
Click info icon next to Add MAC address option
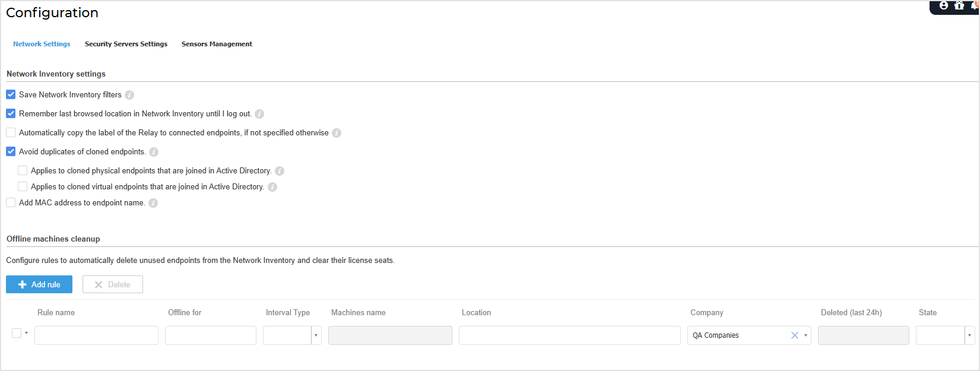coord(153,203)
